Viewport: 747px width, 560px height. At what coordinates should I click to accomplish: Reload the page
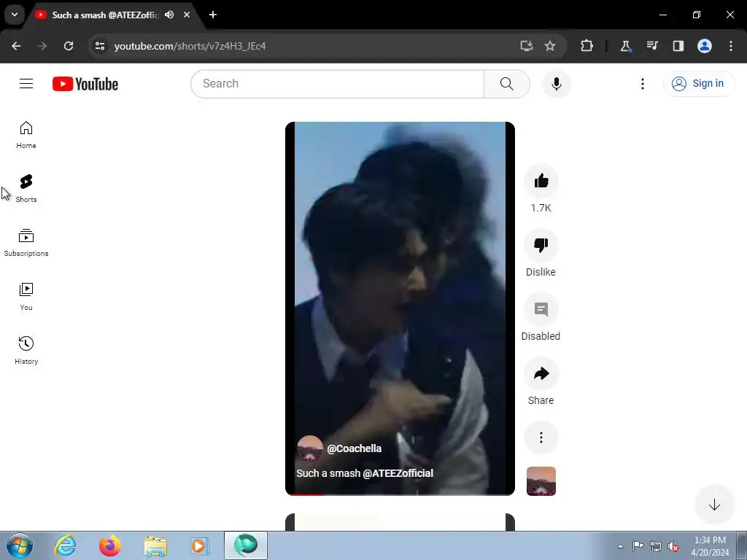[x=69, y=46]
